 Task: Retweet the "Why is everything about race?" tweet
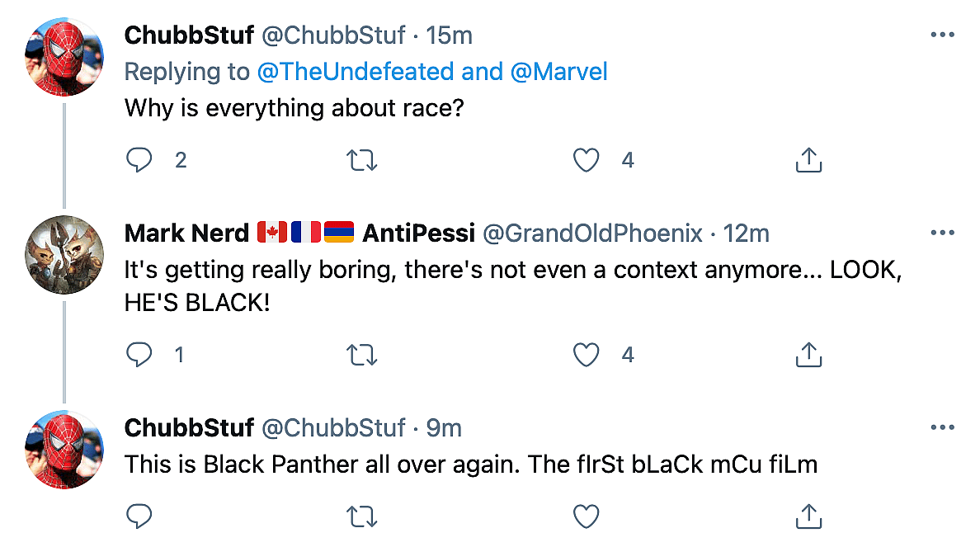tap(363, 160)
